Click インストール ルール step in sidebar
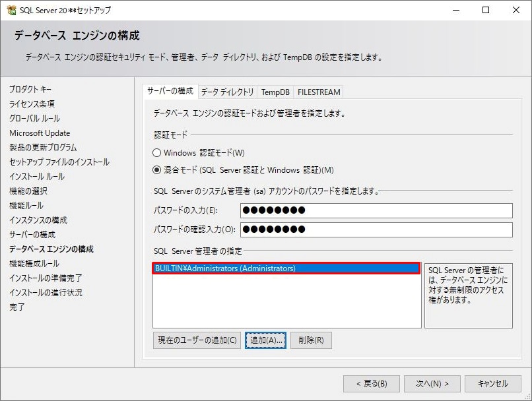The image size is (532, 401). point(37,177)
